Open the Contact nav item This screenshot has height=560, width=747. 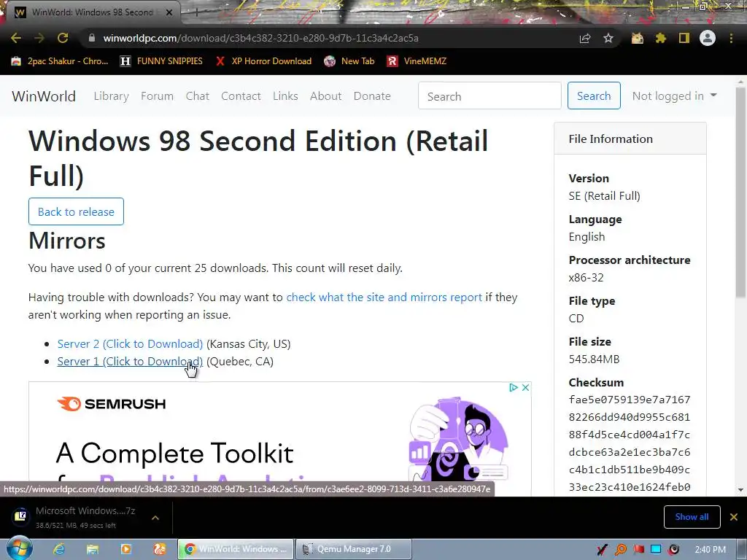click(x=241, y=96)
